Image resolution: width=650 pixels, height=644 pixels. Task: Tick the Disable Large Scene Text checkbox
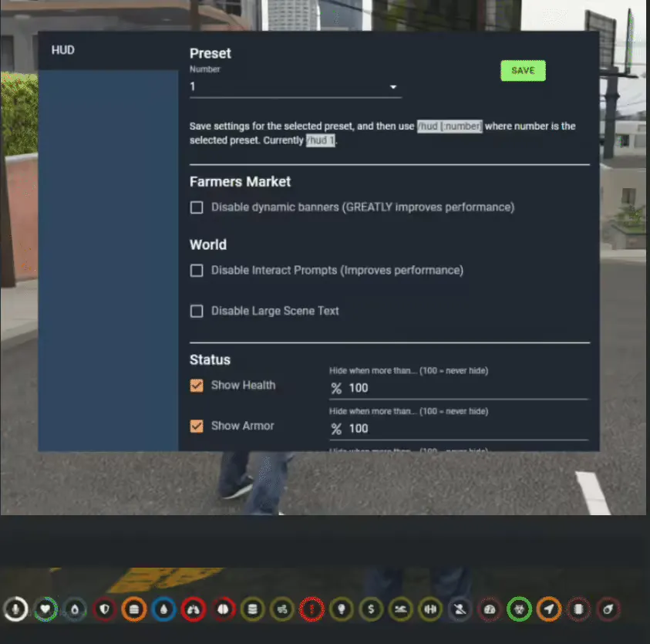click(197, 311)
